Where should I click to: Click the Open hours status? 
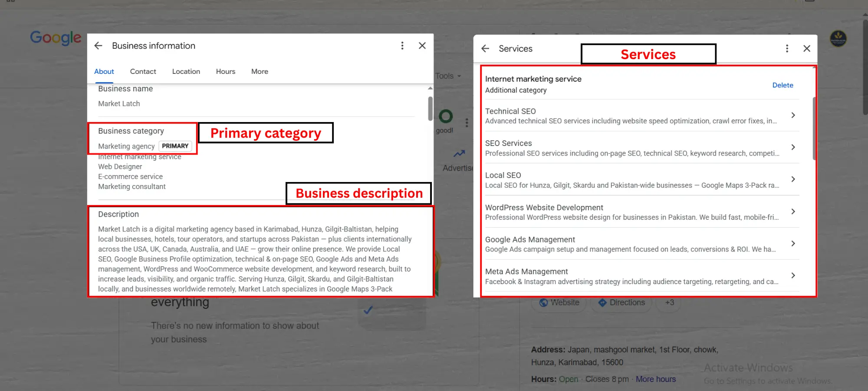pyautogui.click(x=569, y=379)
